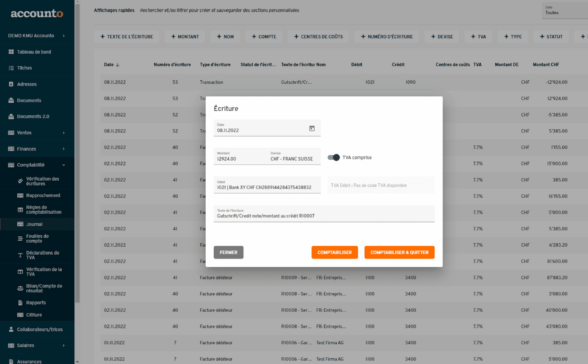This screenshot has width=588, height=364.
Task: Open Rapprochement icon in sidebar
Action: pyautogui.click(x=20, y=195)
